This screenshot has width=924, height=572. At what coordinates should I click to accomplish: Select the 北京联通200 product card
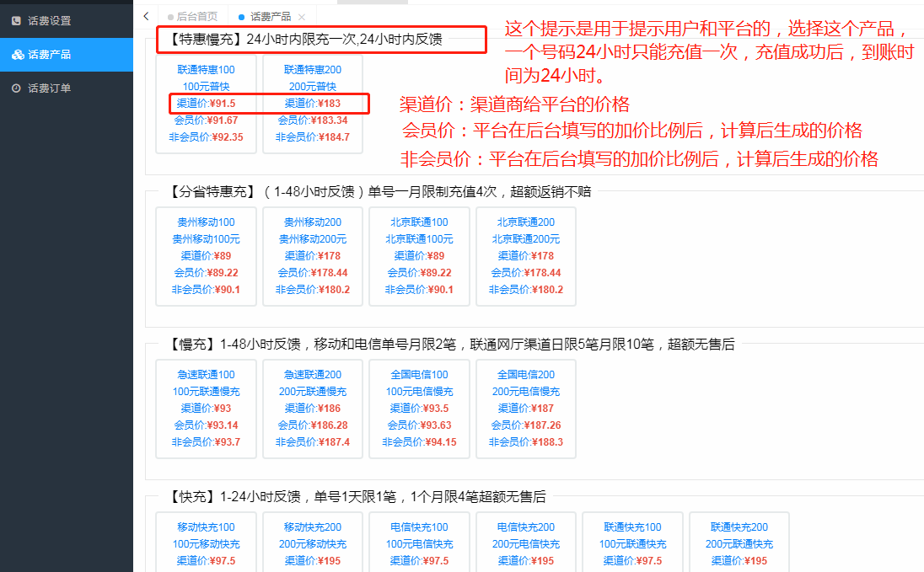coord(525,256)
